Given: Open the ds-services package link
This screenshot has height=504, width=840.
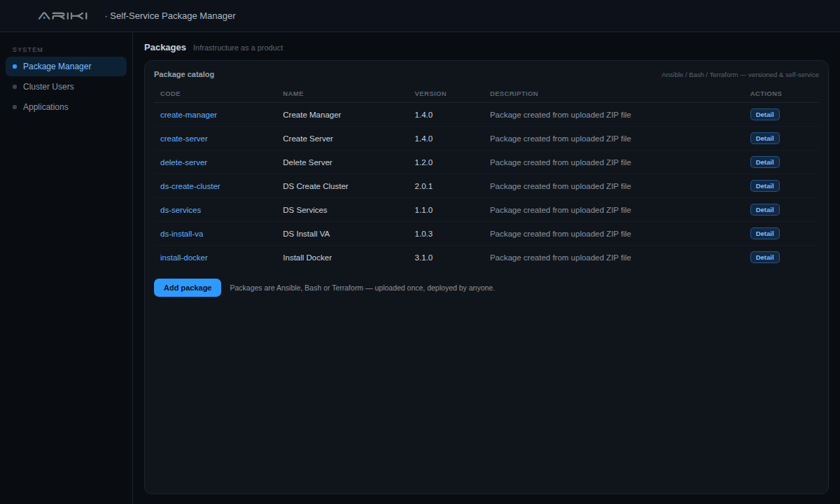Looking at the screenshot, I should click(x=181, y=210).
